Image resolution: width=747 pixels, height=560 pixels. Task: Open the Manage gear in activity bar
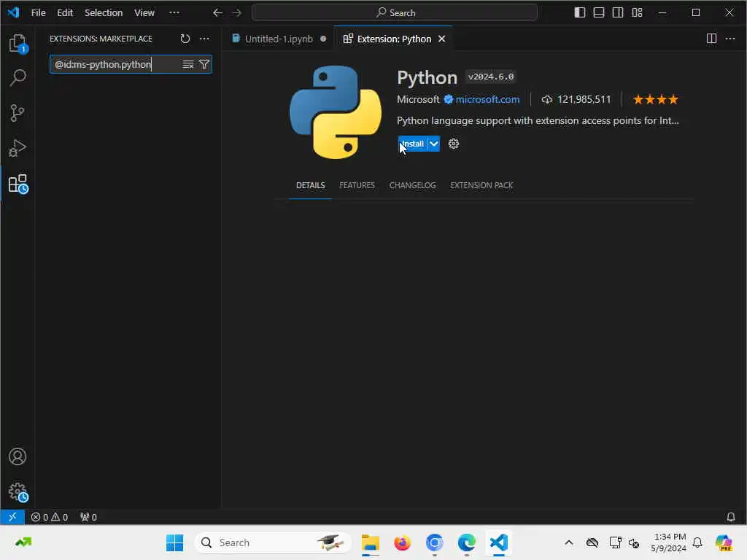18,492
